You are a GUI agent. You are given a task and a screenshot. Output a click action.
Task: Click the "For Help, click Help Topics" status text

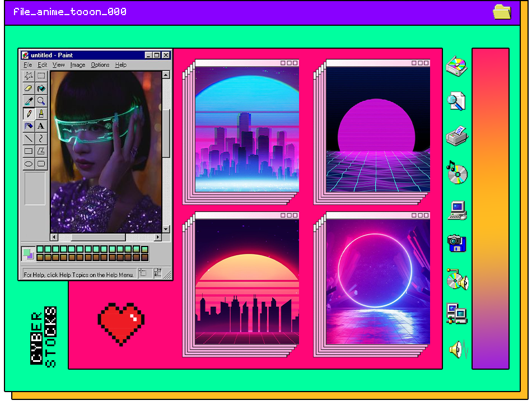(78, 274)
